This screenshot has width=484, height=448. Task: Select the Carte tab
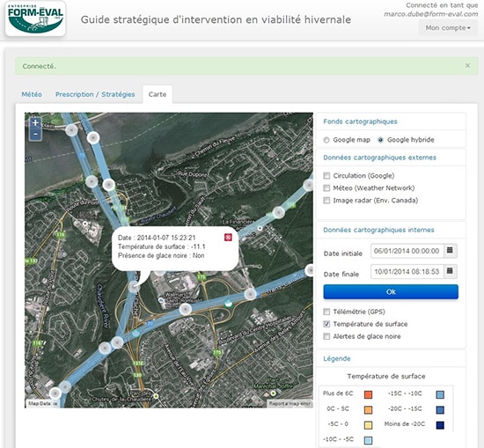coord(158,94)
